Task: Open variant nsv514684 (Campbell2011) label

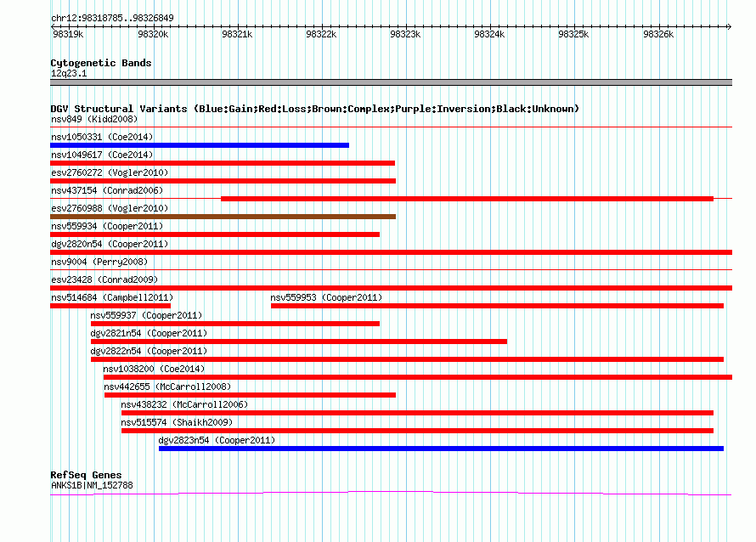Action: (112, 297)
